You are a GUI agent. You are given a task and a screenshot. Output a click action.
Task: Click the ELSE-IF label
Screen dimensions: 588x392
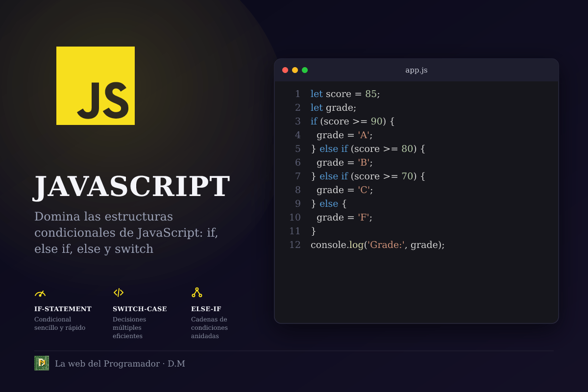[206, 309]
